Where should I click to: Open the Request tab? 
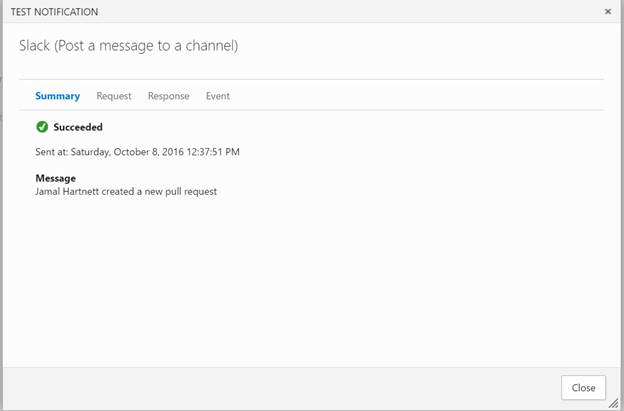114,96
